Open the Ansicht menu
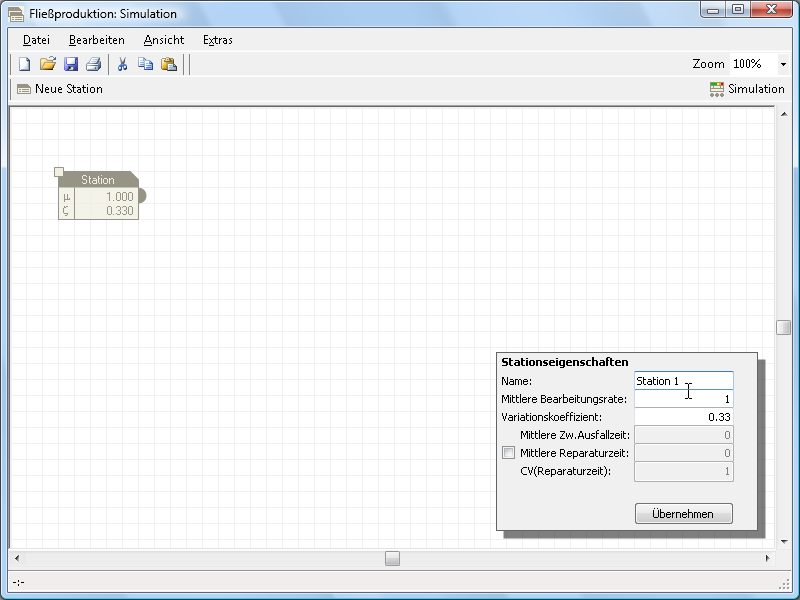 pos(164,40)
